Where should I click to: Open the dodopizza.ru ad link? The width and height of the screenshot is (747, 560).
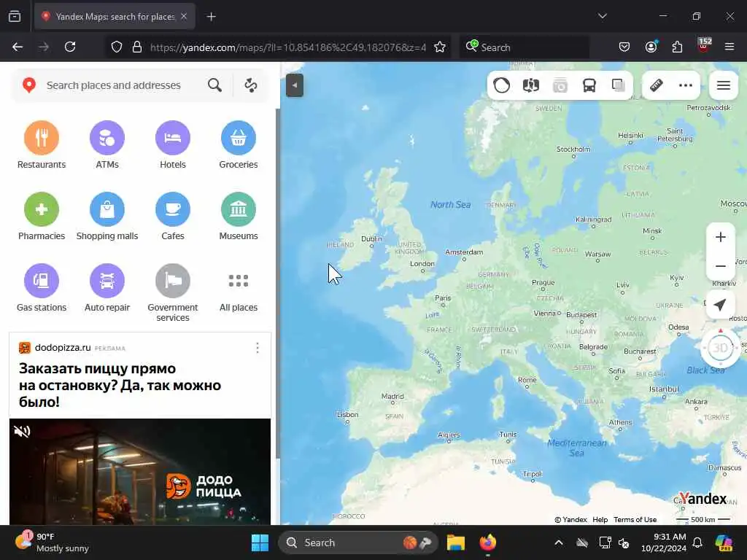click(63, 348)
